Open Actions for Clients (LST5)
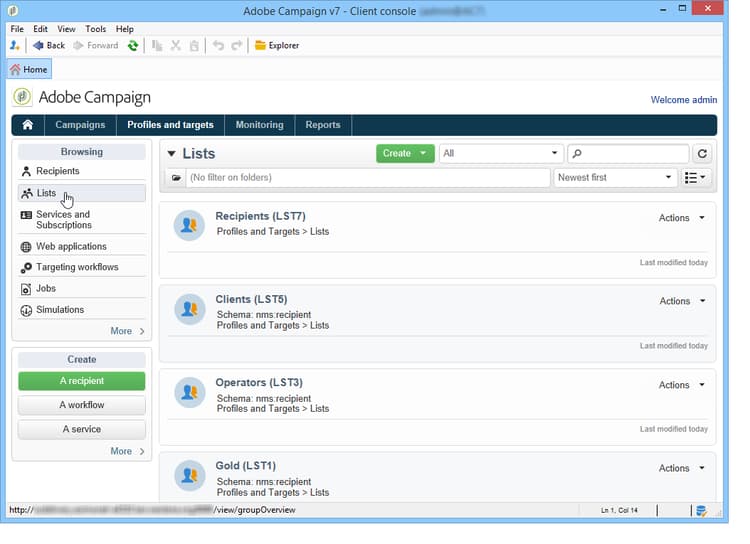The width and height of the screenshot is (750, 544). (x=682, y=301)
